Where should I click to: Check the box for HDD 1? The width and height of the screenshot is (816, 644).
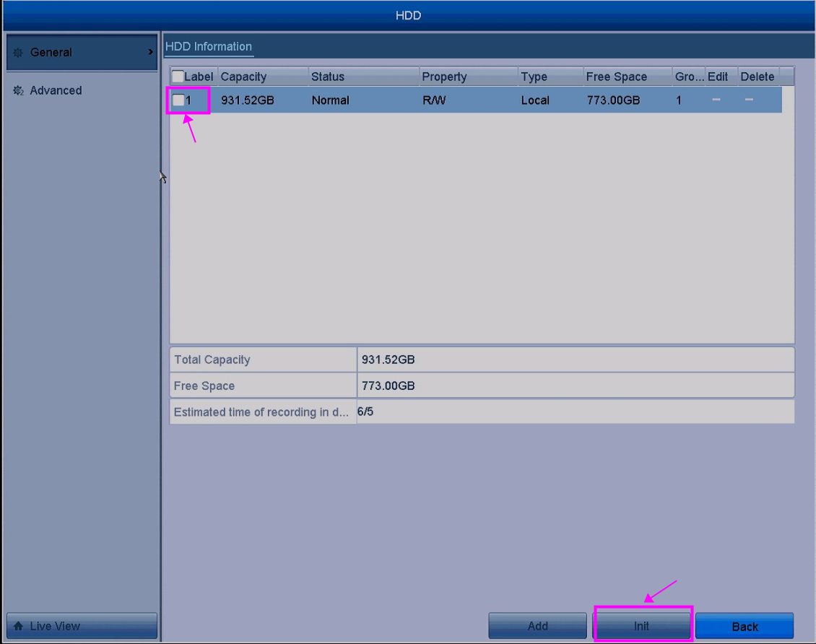click(x=178, y=100)
